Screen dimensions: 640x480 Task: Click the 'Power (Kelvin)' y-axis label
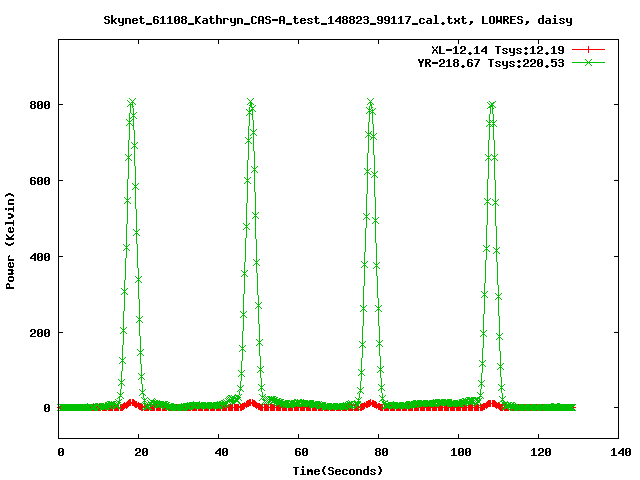[x=10, y=241]
